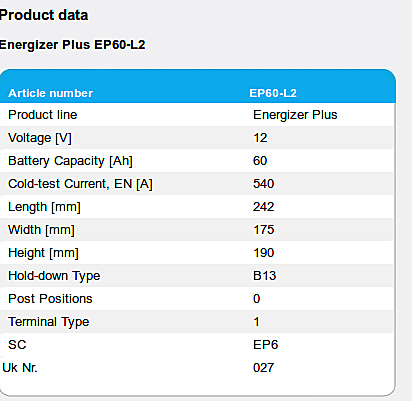
Task: Select the EP60-L2 article number value
Action: pyautogui.click(x=273, y=93)
